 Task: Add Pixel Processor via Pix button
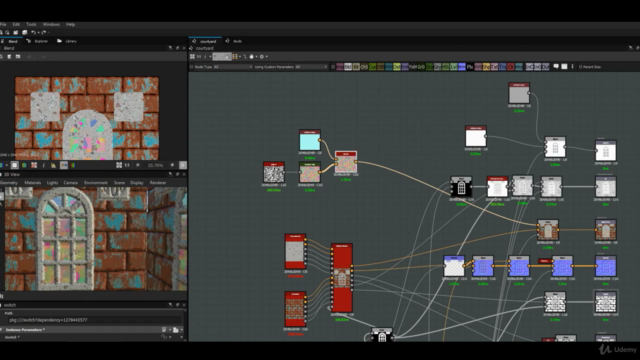[x=470, y=67]
